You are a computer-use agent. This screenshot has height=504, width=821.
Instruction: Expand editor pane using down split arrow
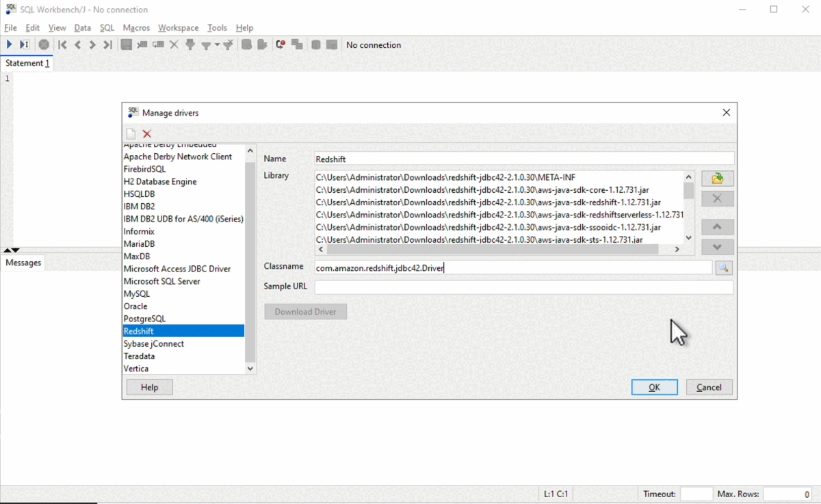(16, 250)
